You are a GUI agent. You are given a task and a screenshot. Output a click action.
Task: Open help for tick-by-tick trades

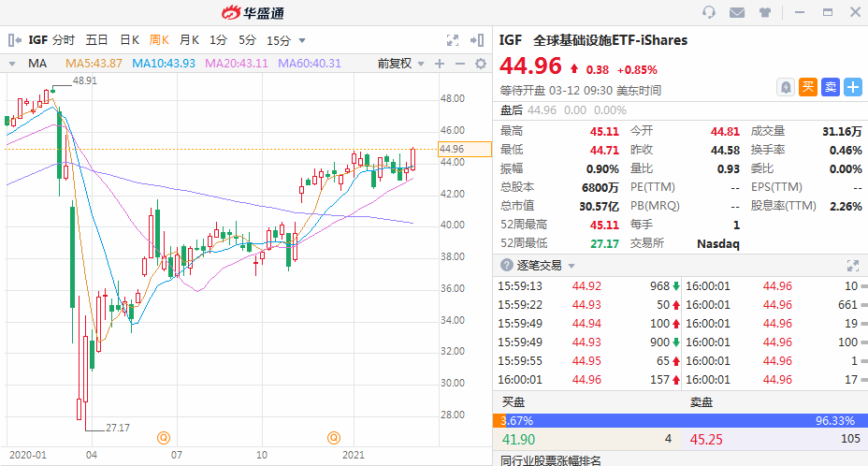tap(506, 266)
